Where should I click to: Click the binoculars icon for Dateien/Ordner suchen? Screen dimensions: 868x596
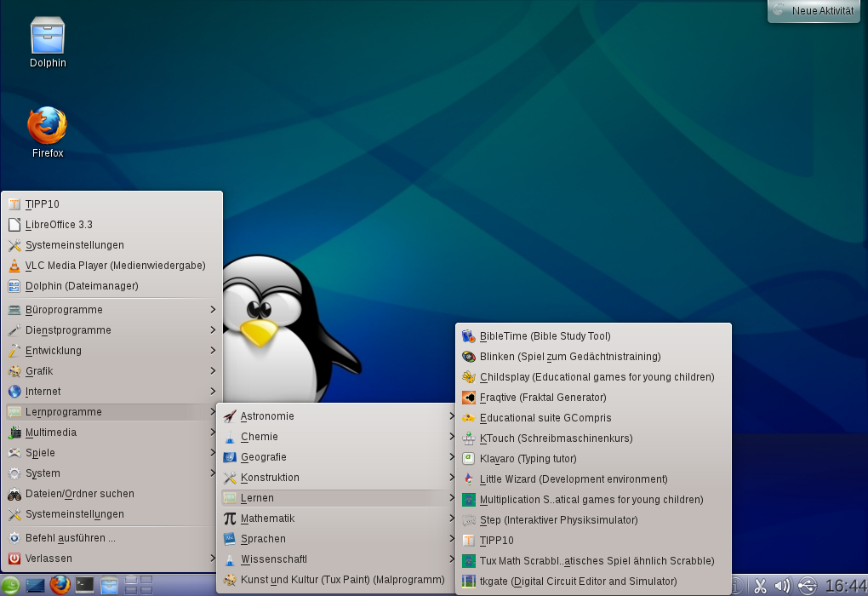tap(14, 494)
